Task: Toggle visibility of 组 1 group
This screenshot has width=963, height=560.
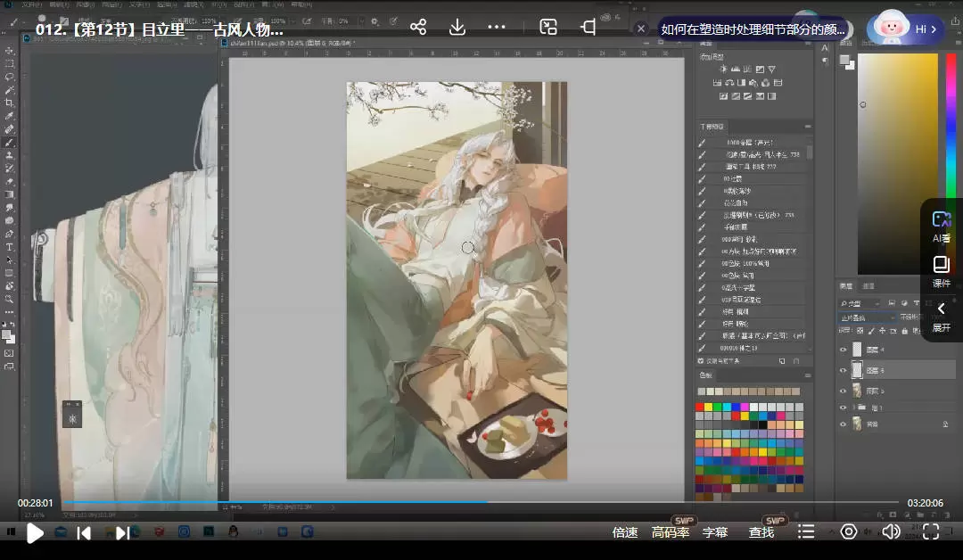Action: tap(844, 408)
